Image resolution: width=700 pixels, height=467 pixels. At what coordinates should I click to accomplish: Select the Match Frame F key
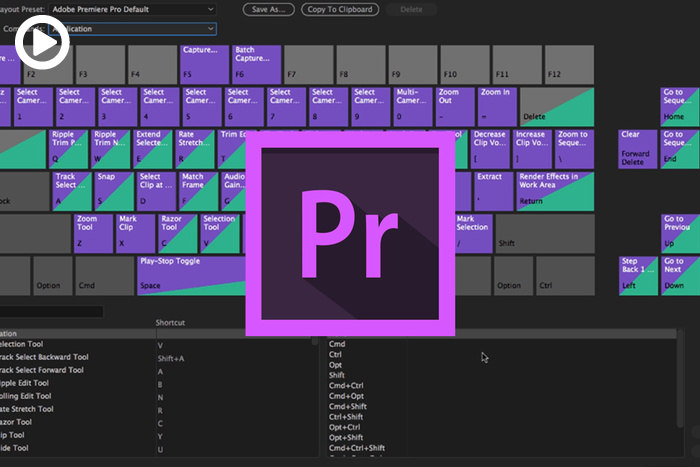point(199,192)
